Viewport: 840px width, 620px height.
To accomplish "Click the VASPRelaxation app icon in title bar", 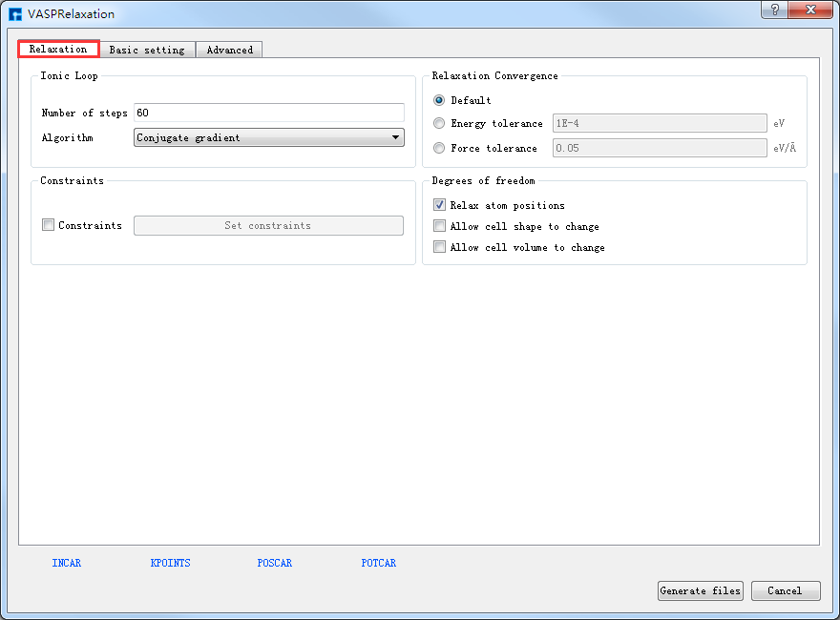I will click(x=15, y=14).
